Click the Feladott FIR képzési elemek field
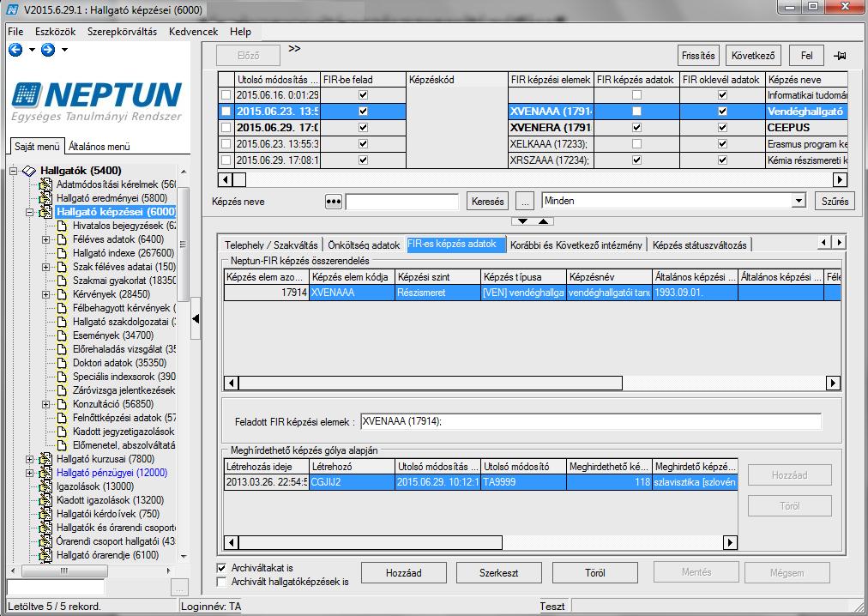The width and height of the screenshot is (868, 616). (x=591, y=421)
